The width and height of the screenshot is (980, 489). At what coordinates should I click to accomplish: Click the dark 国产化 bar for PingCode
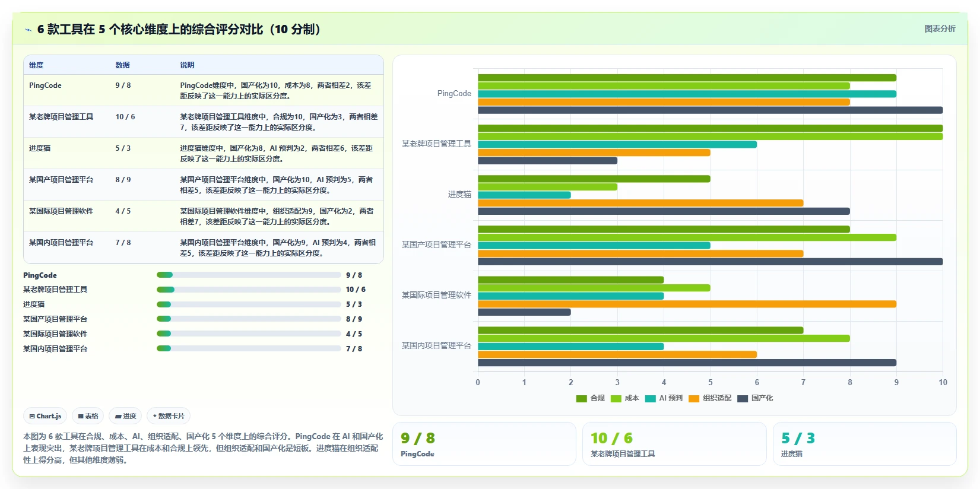(x=710, y=110)
